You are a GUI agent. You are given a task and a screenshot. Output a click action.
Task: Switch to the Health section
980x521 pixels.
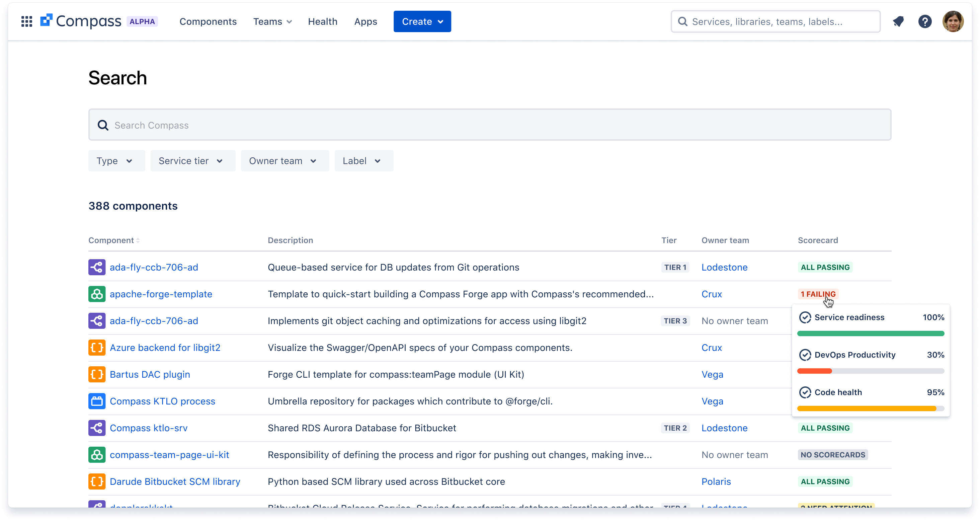point(323,21)
